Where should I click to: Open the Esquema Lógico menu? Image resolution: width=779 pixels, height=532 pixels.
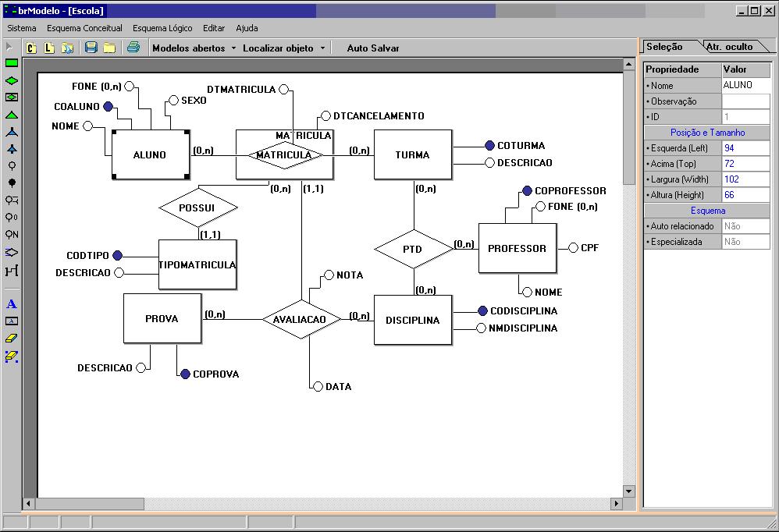pos(162,28)
